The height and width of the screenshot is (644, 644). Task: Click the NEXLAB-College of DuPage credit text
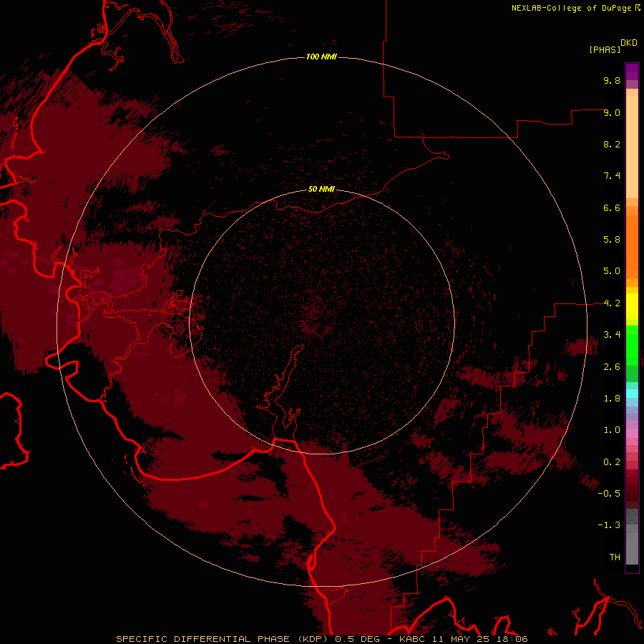[571, 8]
